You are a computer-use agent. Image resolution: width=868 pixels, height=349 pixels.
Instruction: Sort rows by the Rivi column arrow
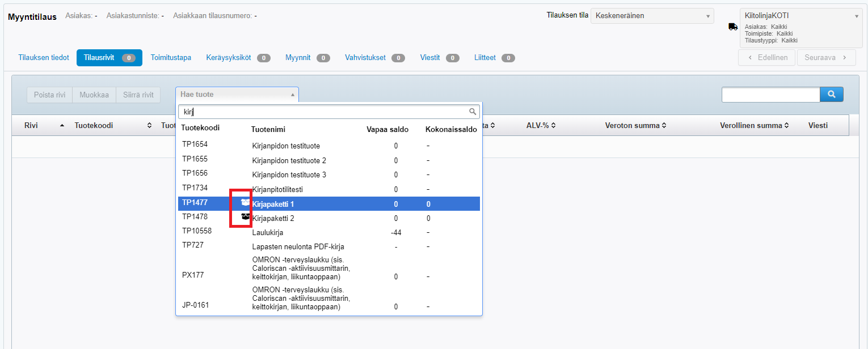pyautogui.click(x=62, y=126)
